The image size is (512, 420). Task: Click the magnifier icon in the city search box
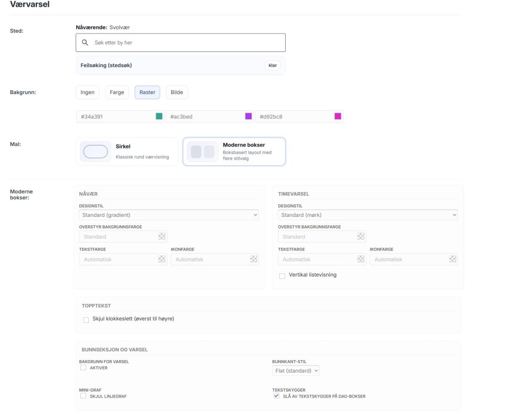[x=85, y=43]
